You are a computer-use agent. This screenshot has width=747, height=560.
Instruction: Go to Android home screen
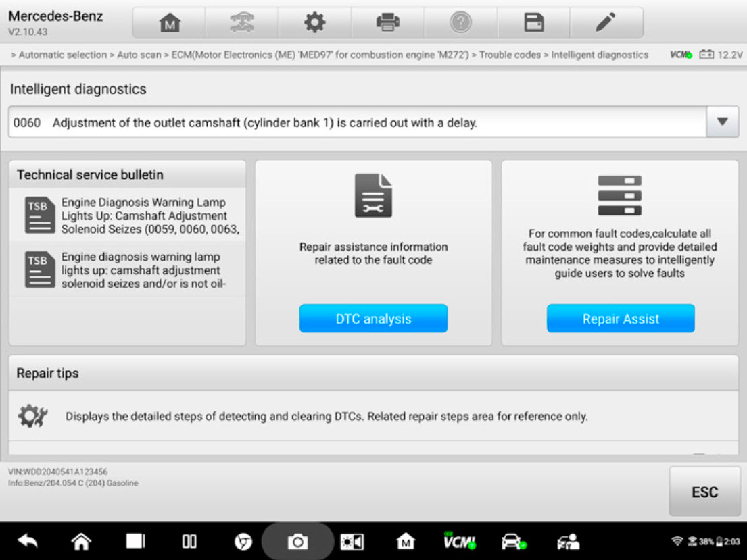81,541
